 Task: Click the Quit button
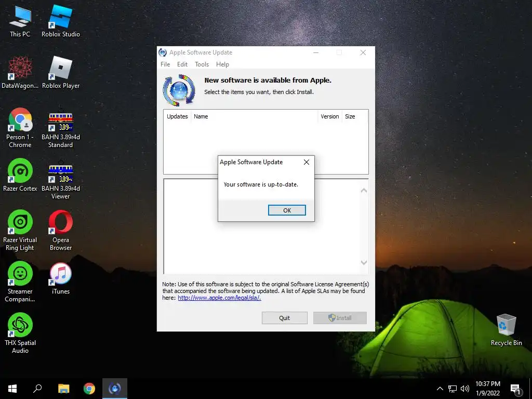point(284,318)
